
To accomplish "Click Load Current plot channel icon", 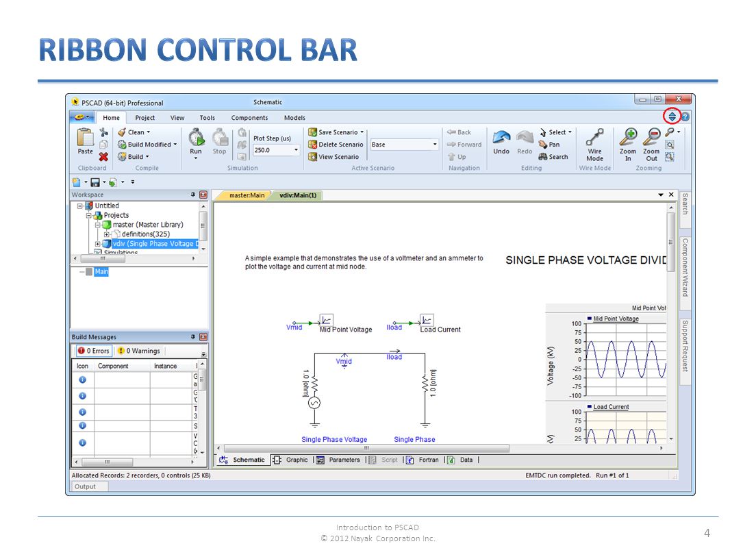I will click(x=426, y=320).
